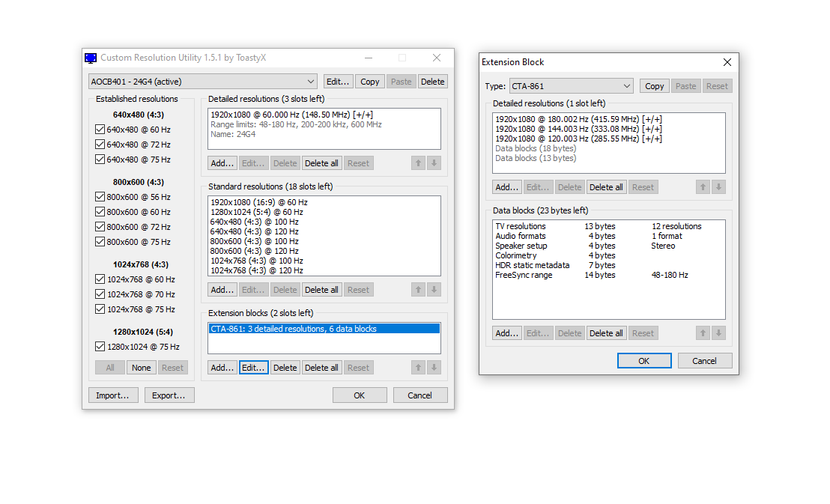Select FreeSync range data block row
830x504 pixels.
tap(609, 275)
